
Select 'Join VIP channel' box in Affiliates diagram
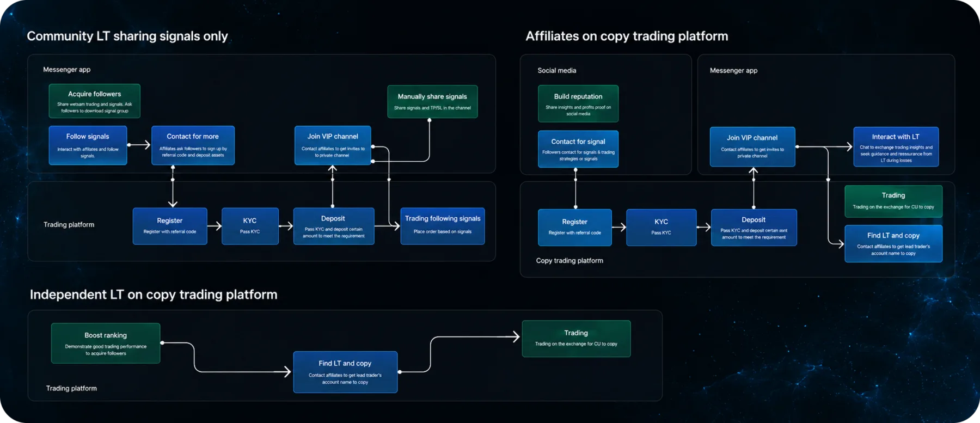pyautogui.click(x=752, y=146)
